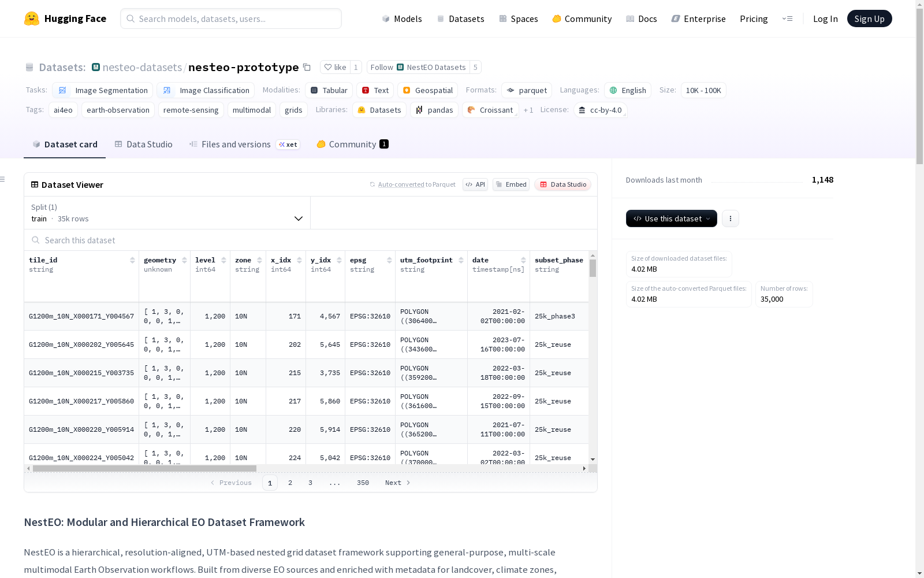Open the Pricing link
The width and height of the screenshot is (924, 578).
[x=754, y=19]
